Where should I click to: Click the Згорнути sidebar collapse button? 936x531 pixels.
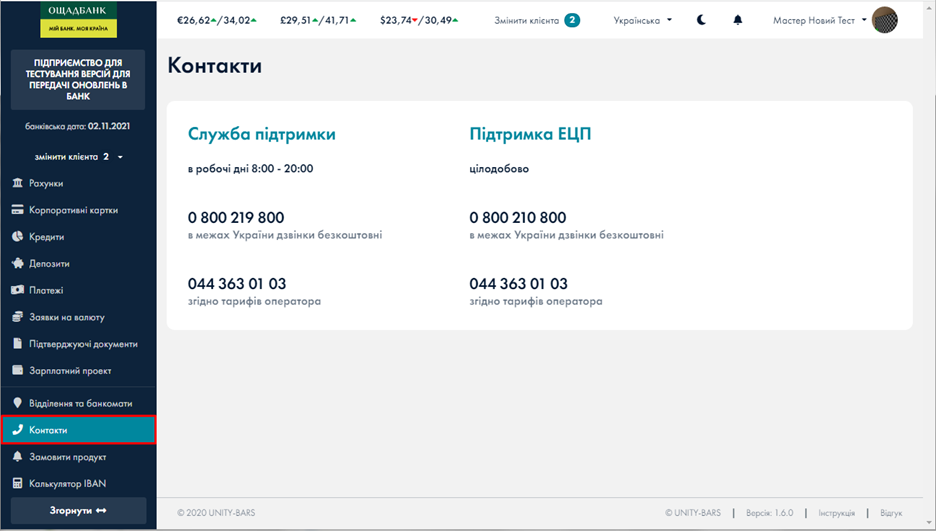click(78, 510)
